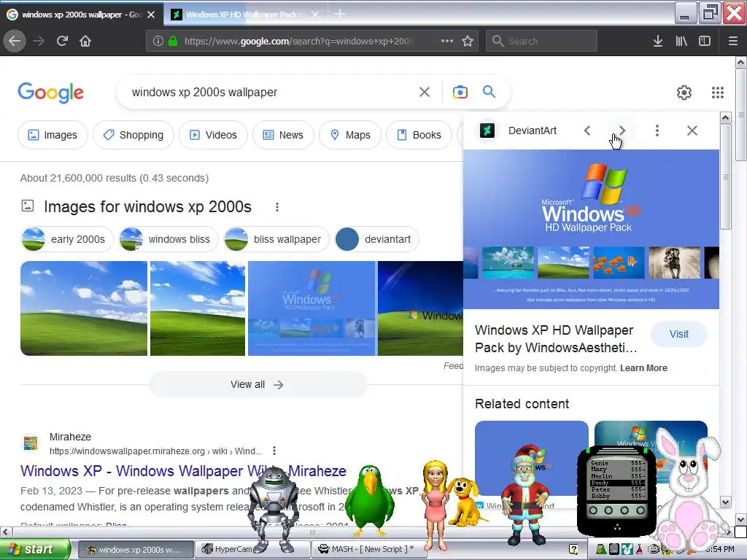Select the Videos filter

coord(214,135)
